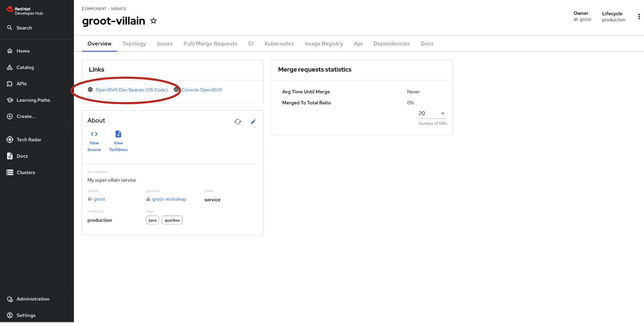Screen dimensions: 644x323
Task: Open the APIs section
Action: point(17,84)
